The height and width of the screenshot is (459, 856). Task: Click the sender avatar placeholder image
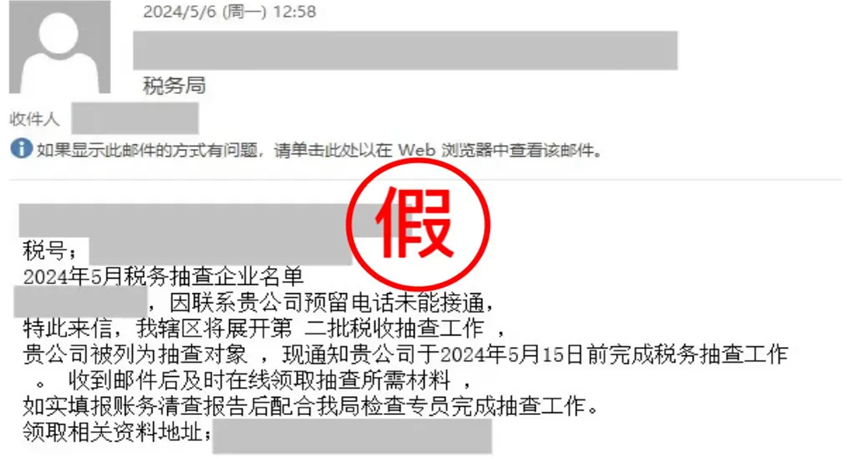pyautogui.click(x=60, y=46)
